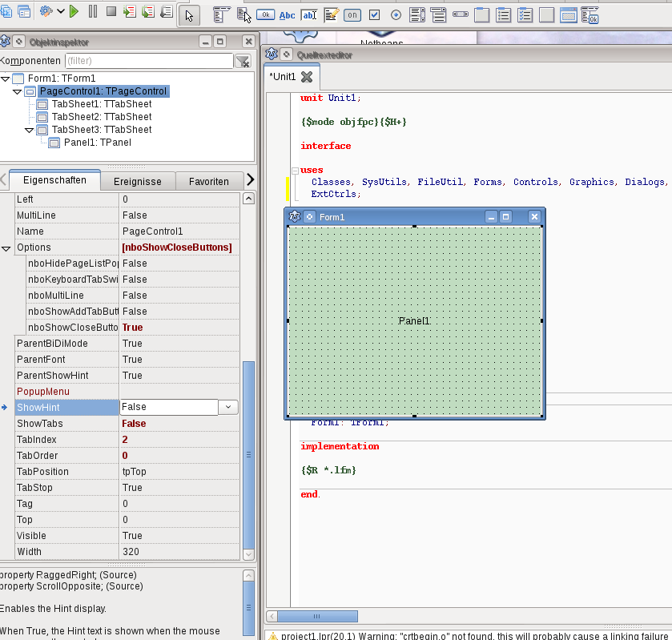
Task: Open the Favoriten tab
Action: coord(208,181)
